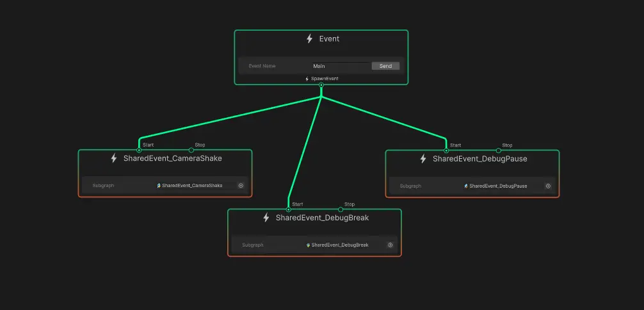Open object picker for SharedEvent_DebugBreak subgraph

(x=390, y=245)
